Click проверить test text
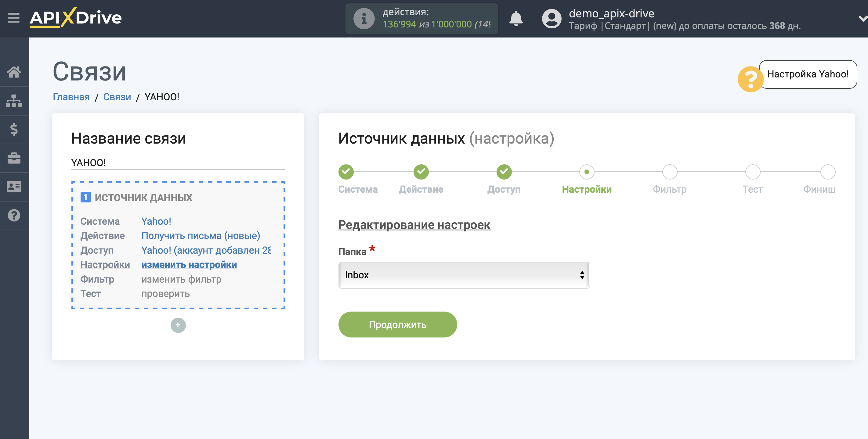This screenshot has width=868, height=439. click(x=165, y=294)
